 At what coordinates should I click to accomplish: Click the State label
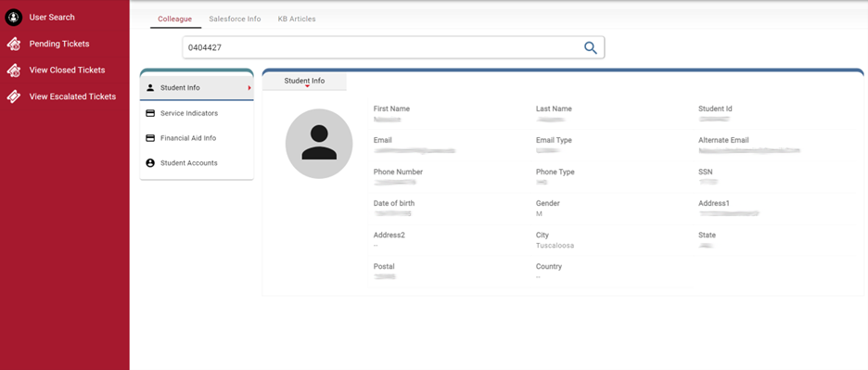tap(707, 235)
